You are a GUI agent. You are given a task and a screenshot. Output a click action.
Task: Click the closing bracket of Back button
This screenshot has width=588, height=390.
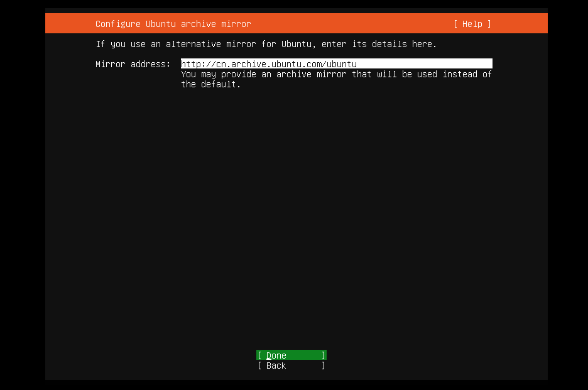point(324,366)
